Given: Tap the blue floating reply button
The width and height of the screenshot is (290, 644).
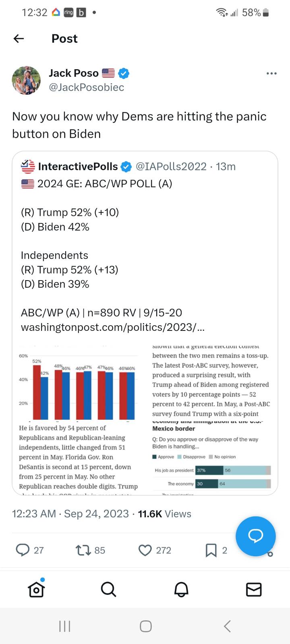Looking at the screenshot, I should click(256, 536).
